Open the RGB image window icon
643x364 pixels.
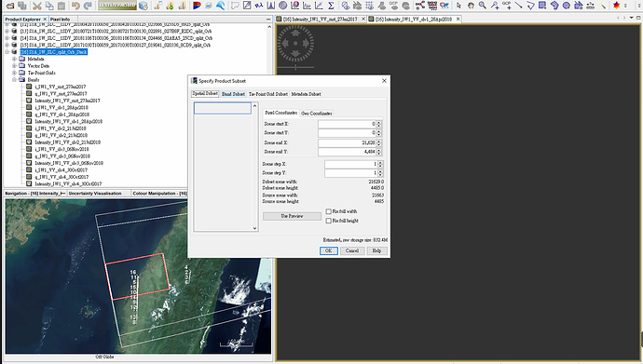tap(197, 6)
